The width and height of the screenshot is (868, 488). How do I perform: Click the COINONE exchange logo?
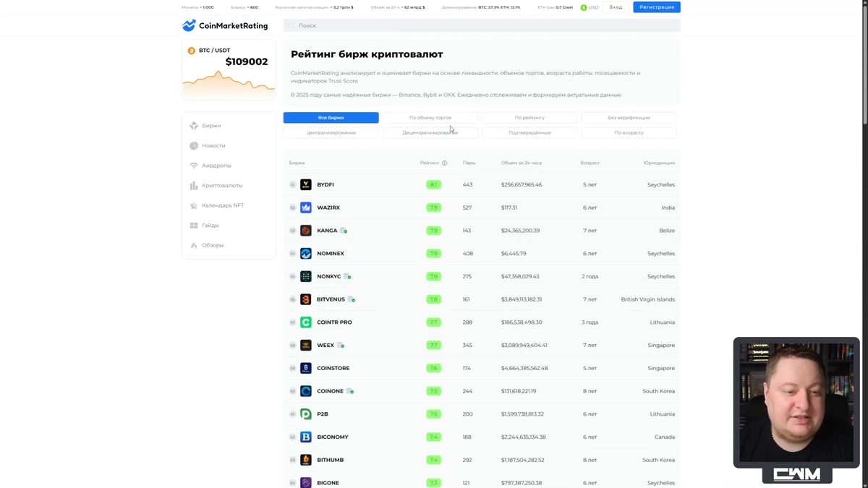306,391
